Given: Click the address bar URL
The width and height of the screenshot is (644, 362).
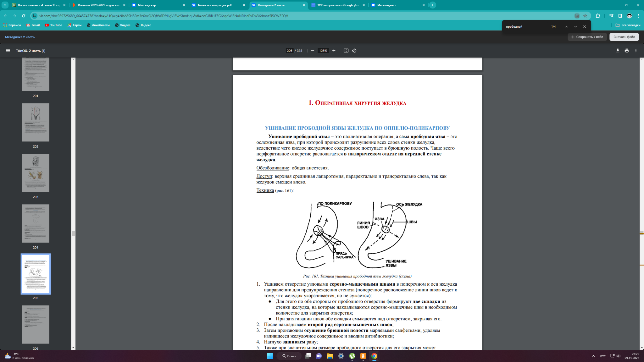Looking at the screenshot, I should point(164,16).
